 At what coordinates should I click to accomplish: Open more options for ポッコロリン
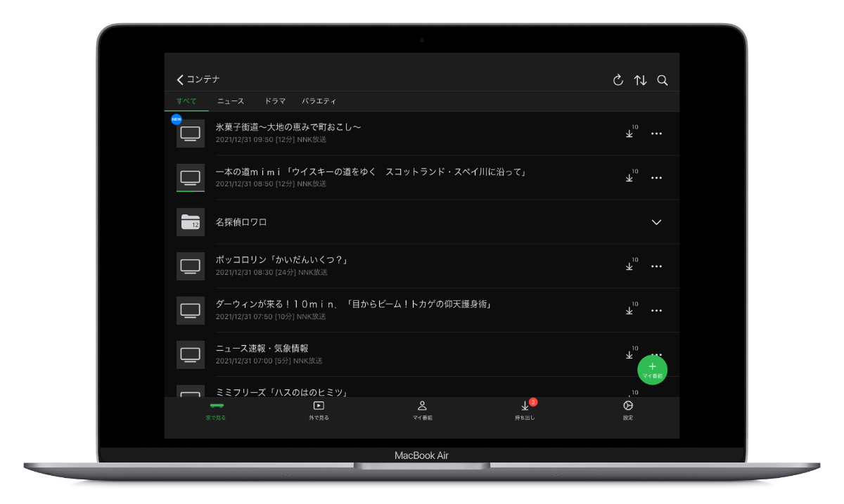[656, 266]
